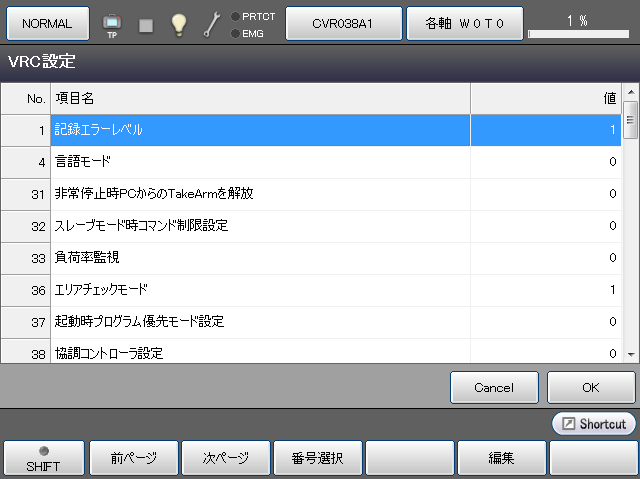Open the CVR038A1 robot selector
The image size is (640, 479).
point(344,23)
